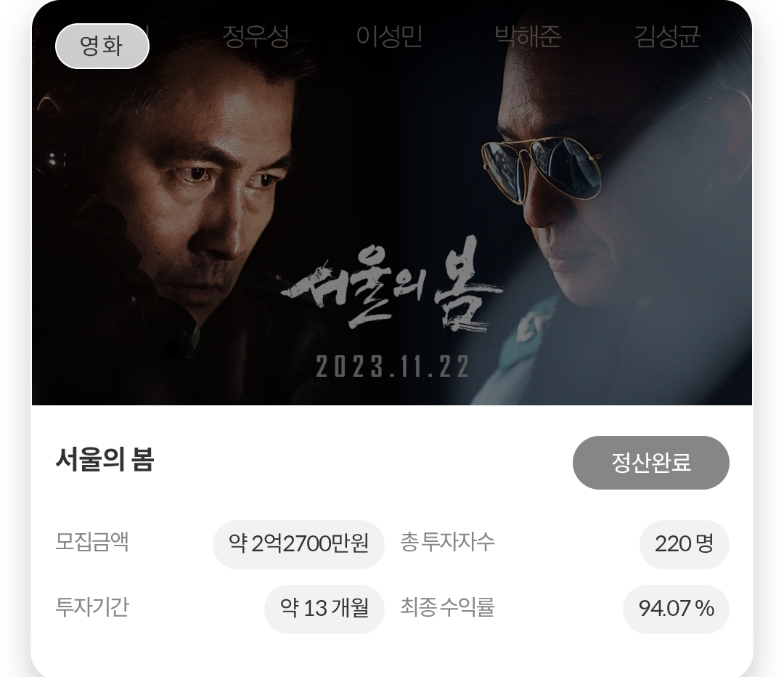
Task: Click the 최종 수익률 label
Action: pyautogui.click(x=447, y=607)
